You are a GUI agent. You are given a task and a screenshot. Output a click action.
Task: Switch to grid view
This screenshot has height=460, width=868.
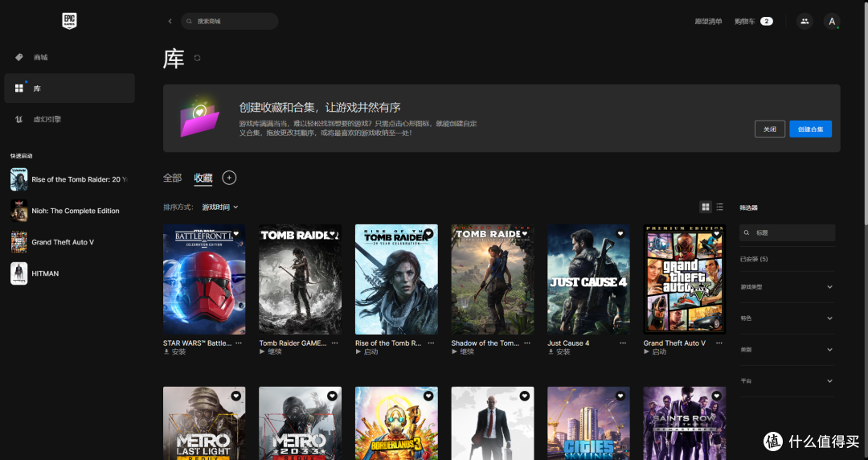(706, 207)
